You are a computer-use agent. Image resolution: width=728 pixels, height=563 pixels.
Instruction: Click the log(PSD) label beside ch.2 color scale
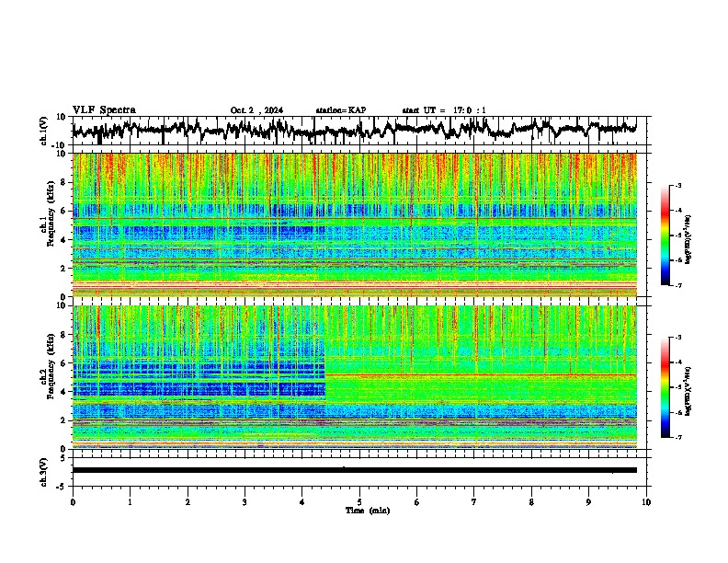click(x=688, y=390)
